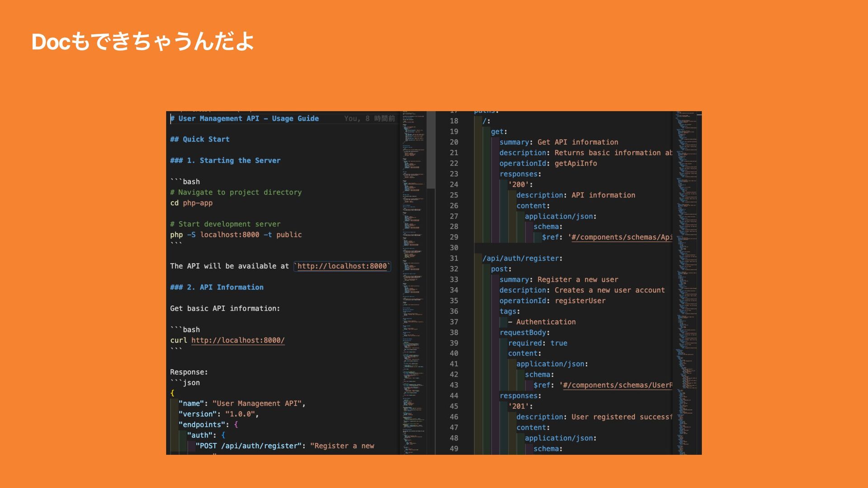Click the 'cd php-app' command line

coord(191,203)
